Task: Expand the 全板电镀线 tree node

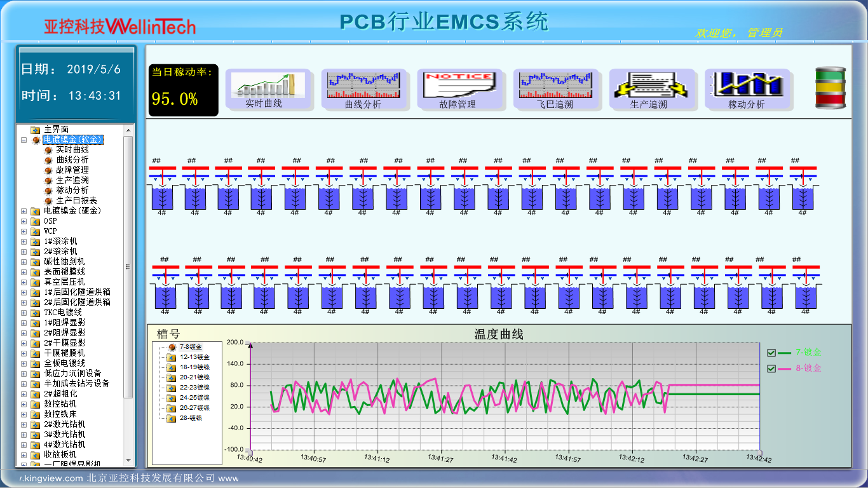Action: point(24,363)
